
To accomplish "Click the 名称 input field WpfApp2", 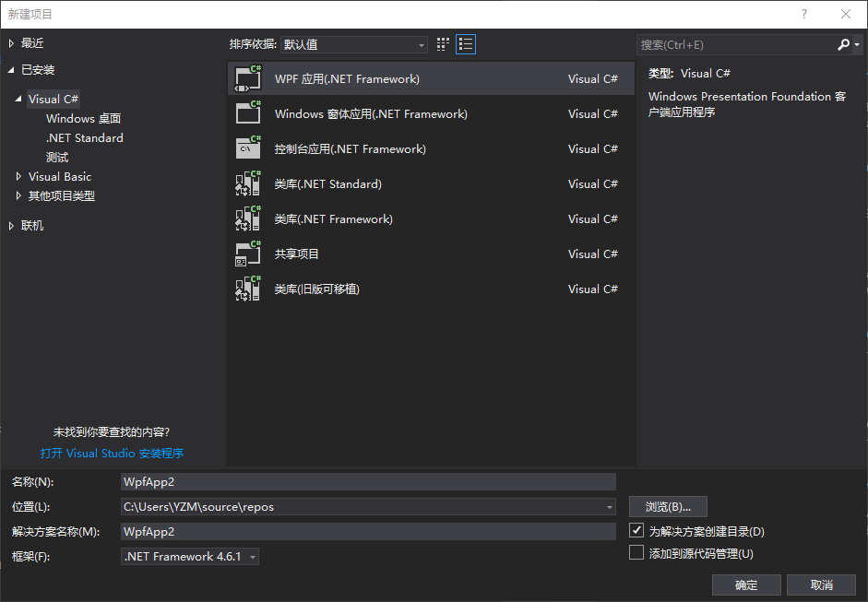I will click(x=368, y=481).
